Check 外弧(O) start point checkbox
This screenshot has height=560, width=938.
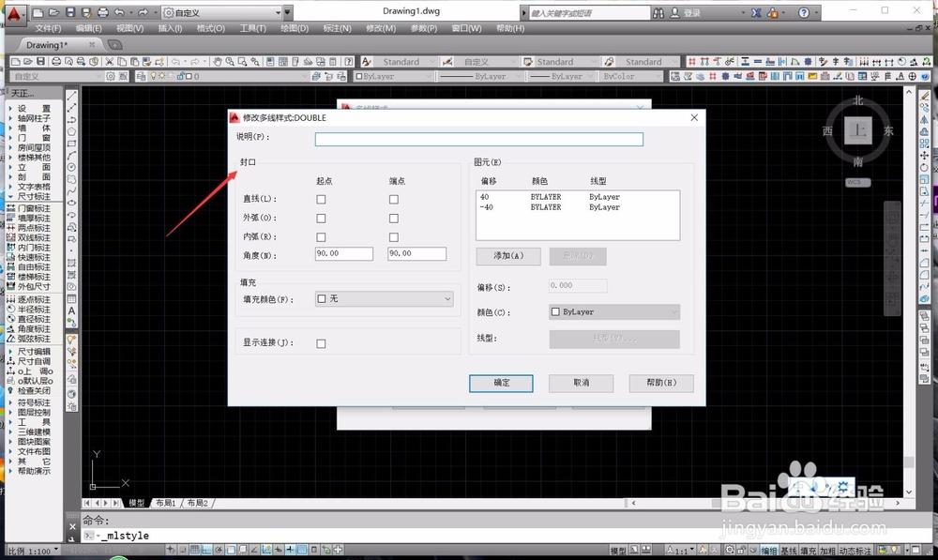[321, 219]
